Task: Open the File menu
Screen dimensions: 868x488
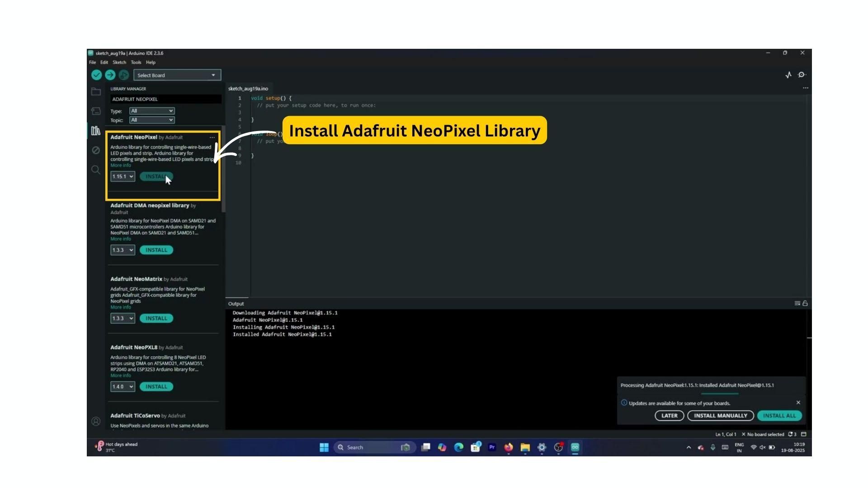Action: (x=92, y=62)
